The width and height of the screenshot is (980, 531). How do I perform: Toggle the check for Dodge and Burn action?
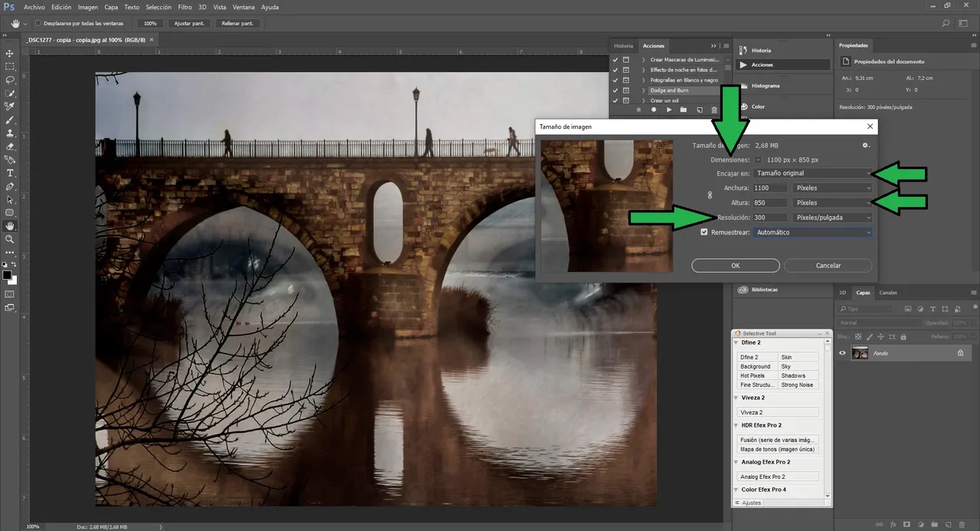pyautogui.click(x=616, y=90)
